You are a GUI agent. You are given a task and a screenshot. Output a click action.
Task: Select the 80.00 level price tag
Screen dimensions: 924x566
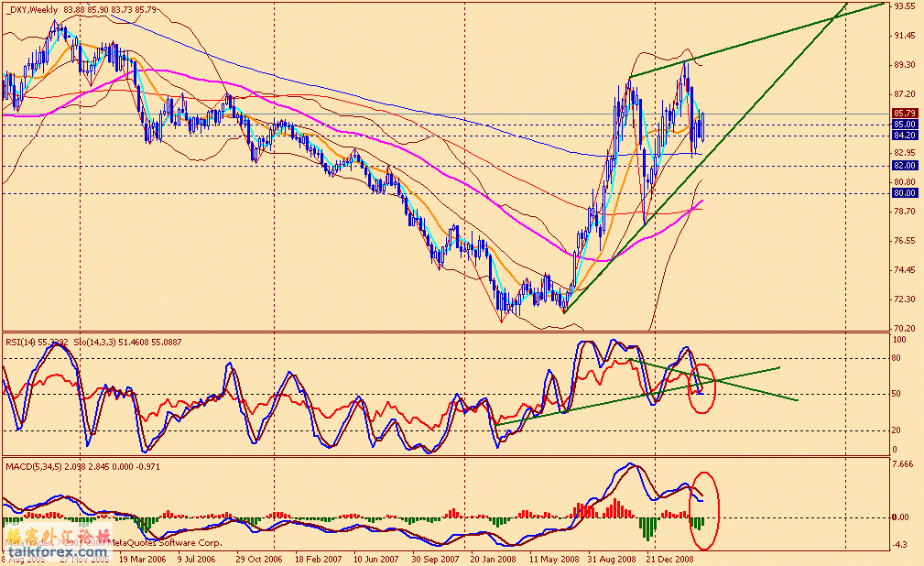coord(905,193)
